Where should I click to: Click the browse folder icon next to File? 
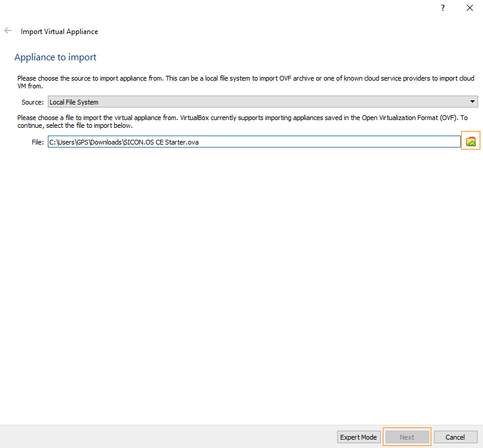pyautogui.click(x=470, y=142)
